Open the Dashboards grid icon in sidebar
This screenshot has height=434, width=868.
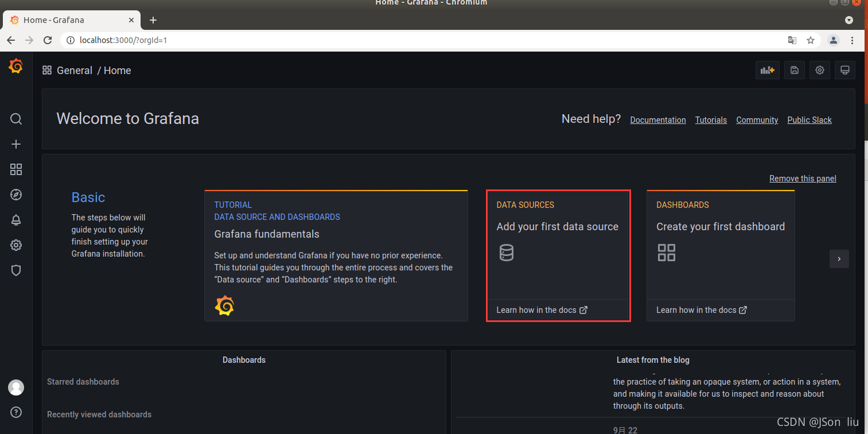pyautogui.click(x=16, y=169)
